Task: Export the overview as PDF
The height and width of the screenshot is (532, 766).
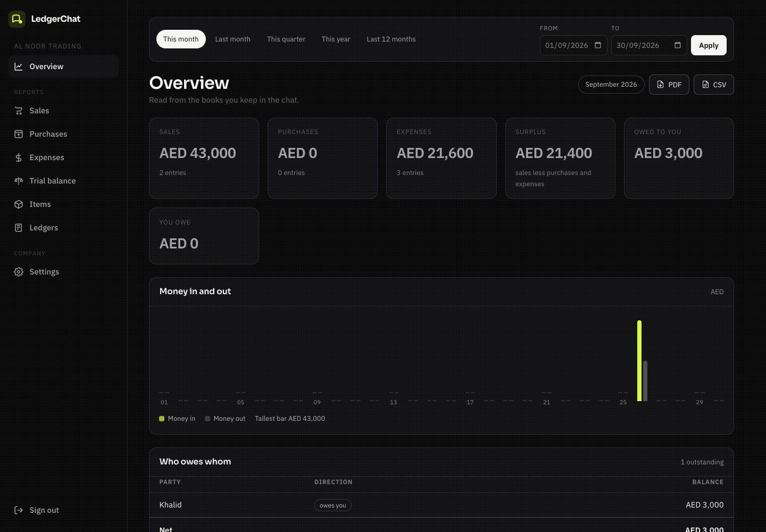Action: click(x=669, y=85)
